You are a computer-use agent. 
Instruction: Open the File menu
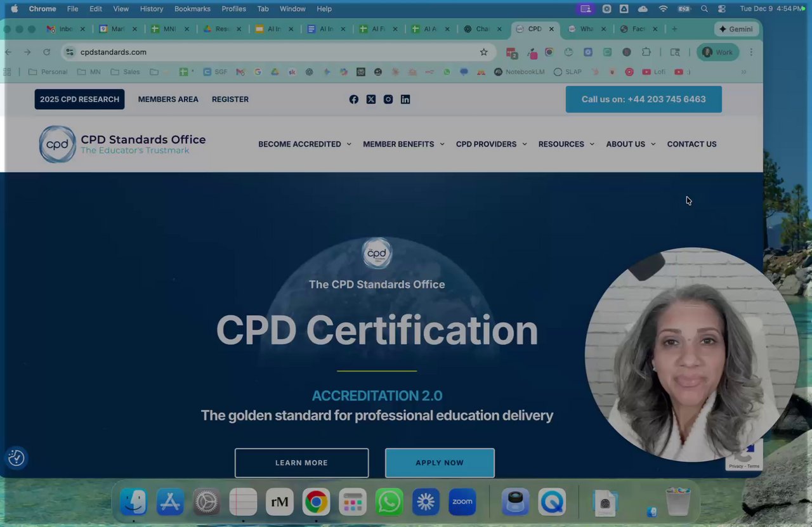(x=73, y=9)
